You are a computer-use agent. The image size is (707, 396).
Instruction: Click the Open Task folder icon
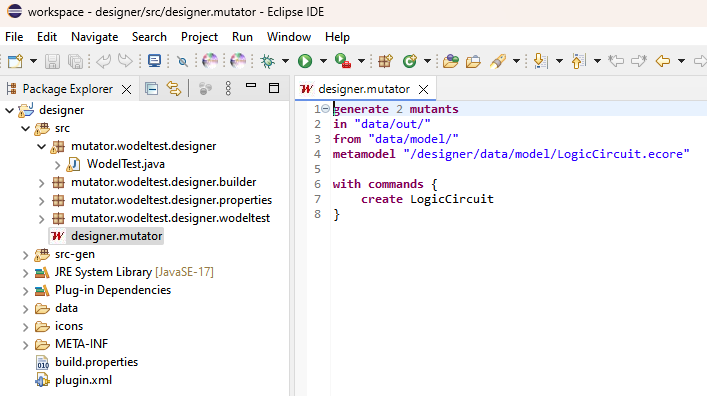coord(473,61)
